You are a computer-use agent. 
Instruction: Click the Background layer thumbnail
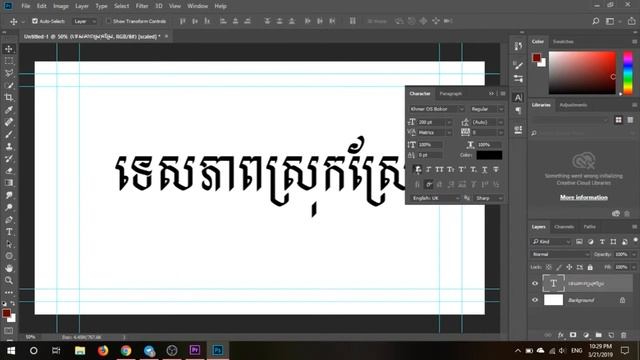[553, 300]
